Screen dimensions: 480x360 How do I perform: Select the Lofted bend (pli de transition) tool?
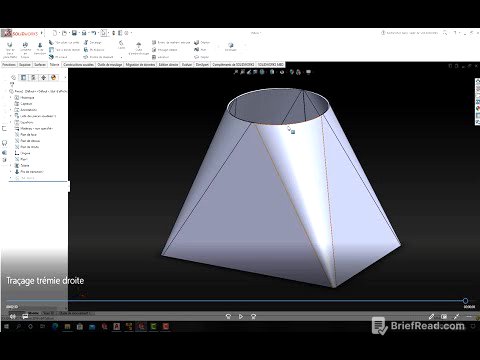pyautogui.click(x=40, y=49)
